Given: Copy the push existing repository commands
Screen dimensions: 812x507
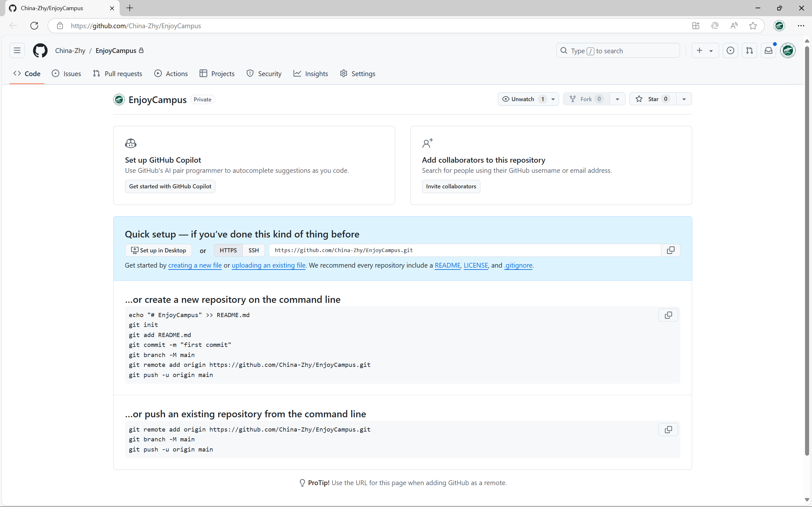Looking at the screenshot, I should [668, 430].
